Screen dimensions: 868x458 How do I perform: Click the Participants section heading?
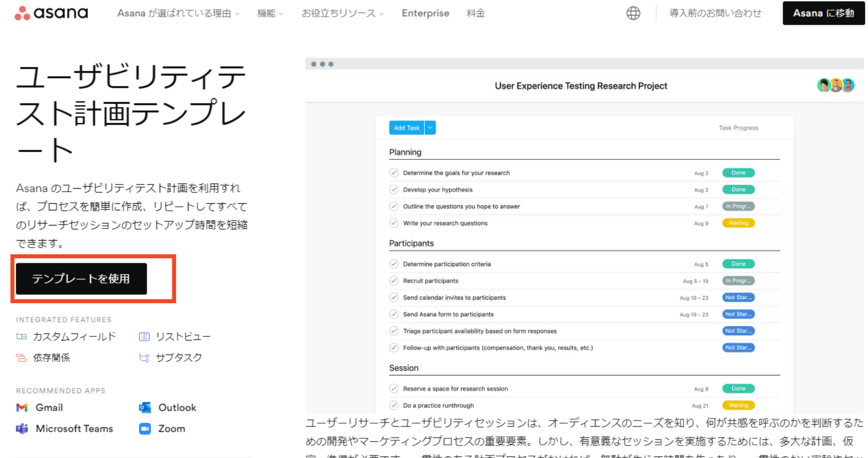tap(411, 243)
